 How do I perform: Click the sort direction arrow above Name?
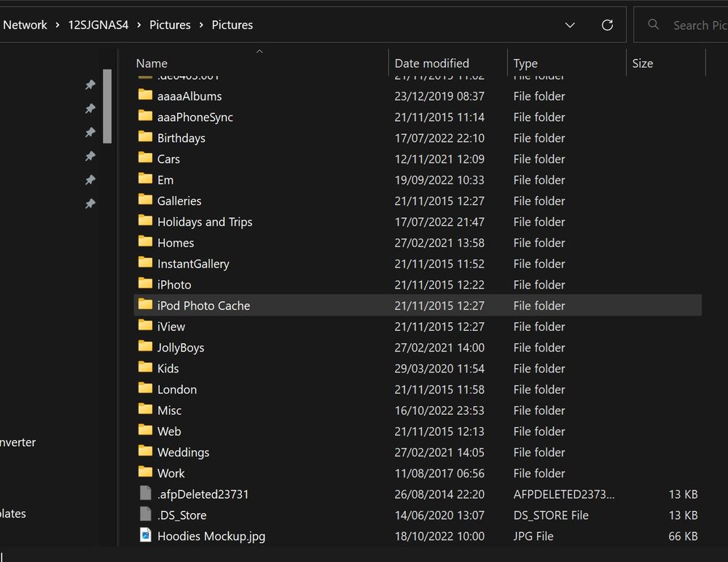(x=259, y=52)
